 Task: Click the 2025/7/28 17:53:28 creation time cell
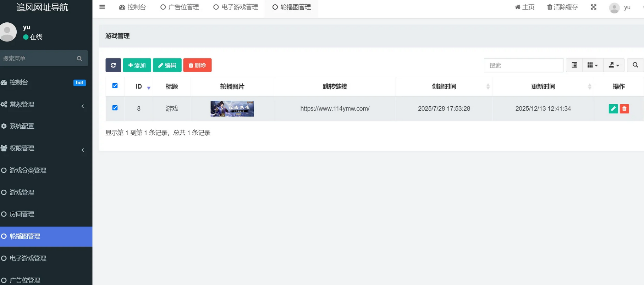point(444,108)
